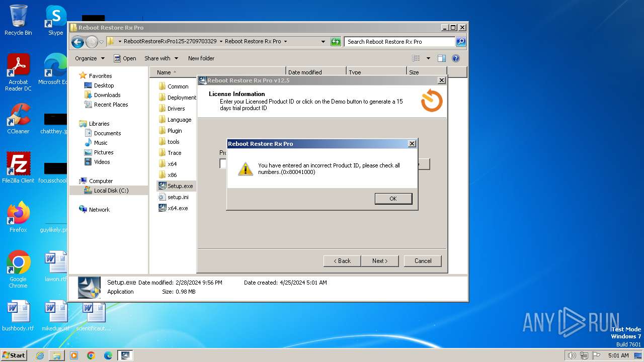Open the Skype desktop shortcut

coord(55,20)
